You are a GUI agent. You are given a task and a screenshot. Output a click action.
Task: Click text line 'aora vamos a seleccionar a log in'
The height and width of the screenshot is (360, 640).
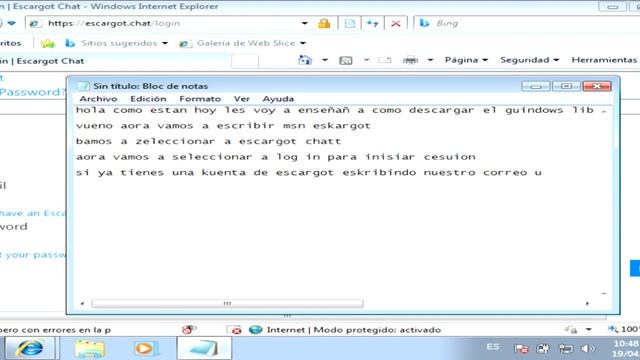[276, 157]
